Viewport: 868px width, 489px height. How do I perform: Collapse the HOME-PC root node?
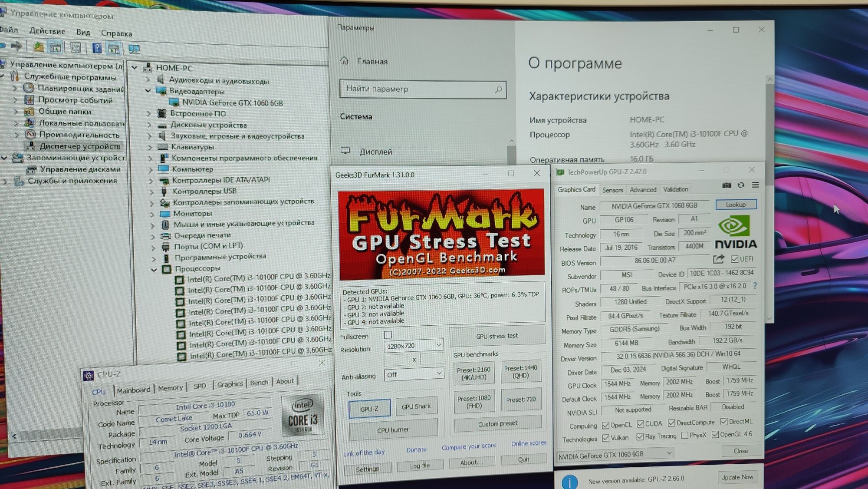[x=135, y=67]
